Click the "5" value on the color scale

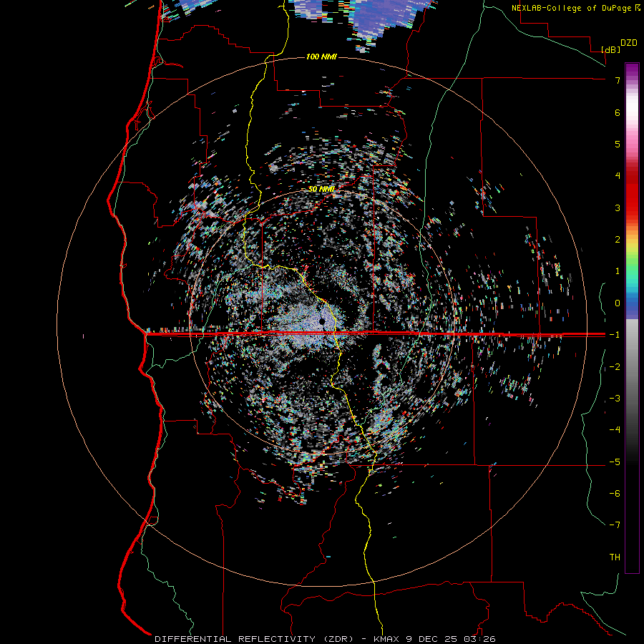point(618,144)
